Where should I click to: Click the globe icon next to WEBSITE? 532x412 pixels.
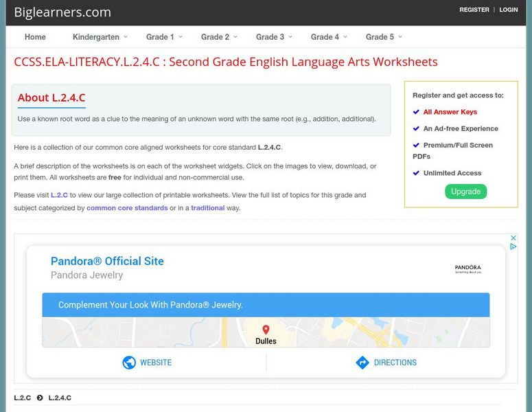point(129,363)
